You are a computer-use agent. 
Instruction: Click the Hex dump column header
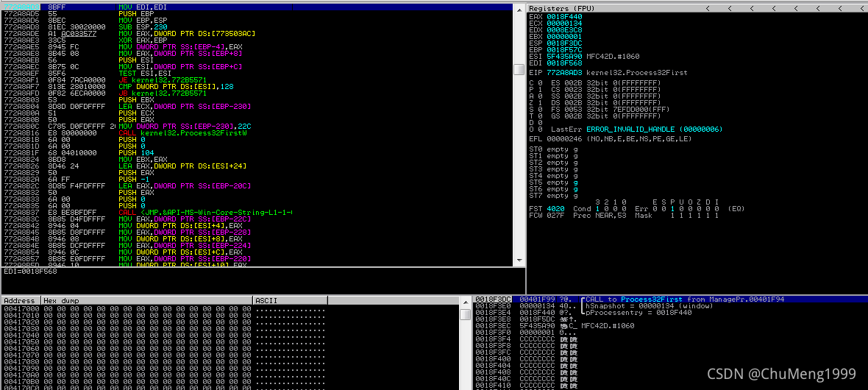click(146, 300)
